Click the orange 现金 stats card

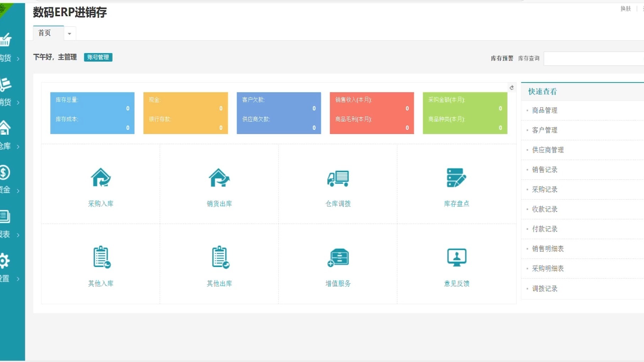tap(185, 113)
